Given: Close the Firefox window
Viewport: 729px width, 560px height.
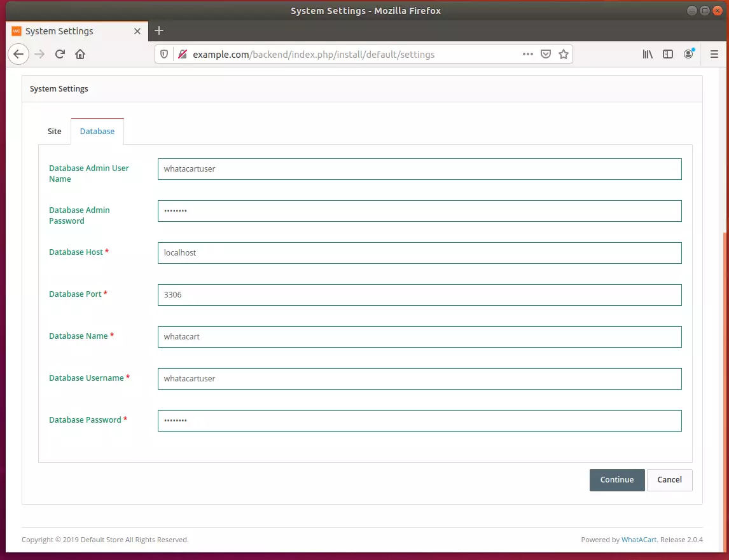Looking at the screenshot, I should point(718,11).
